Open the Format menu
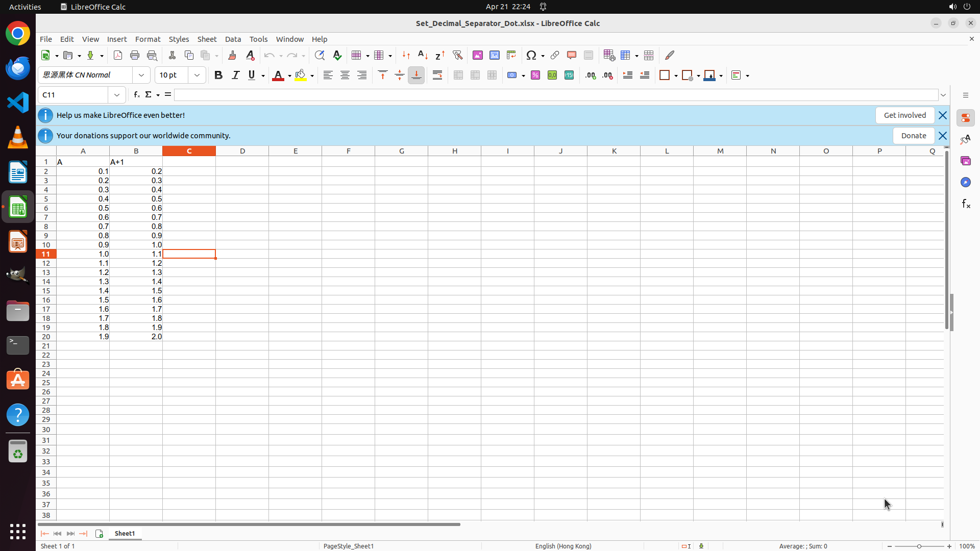This screenshot has width=980, height=551. pos(148,39)
